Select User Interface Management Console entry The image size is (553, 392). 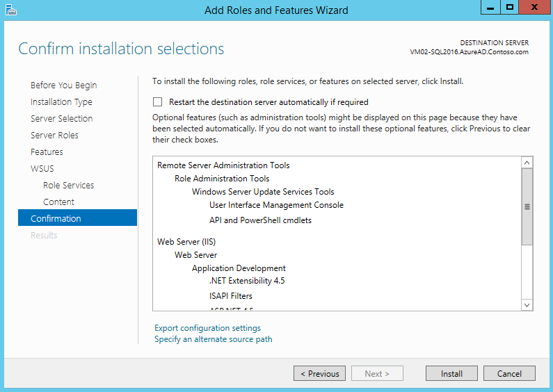click(276, 205)
